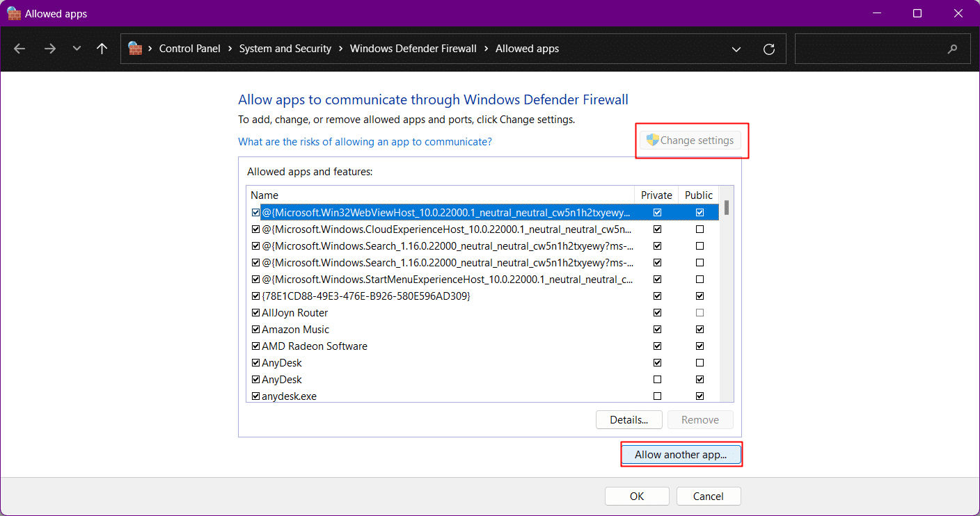
Task: Uncheck the name checkbox beside Amazon Music
Action: click(255, 330)
